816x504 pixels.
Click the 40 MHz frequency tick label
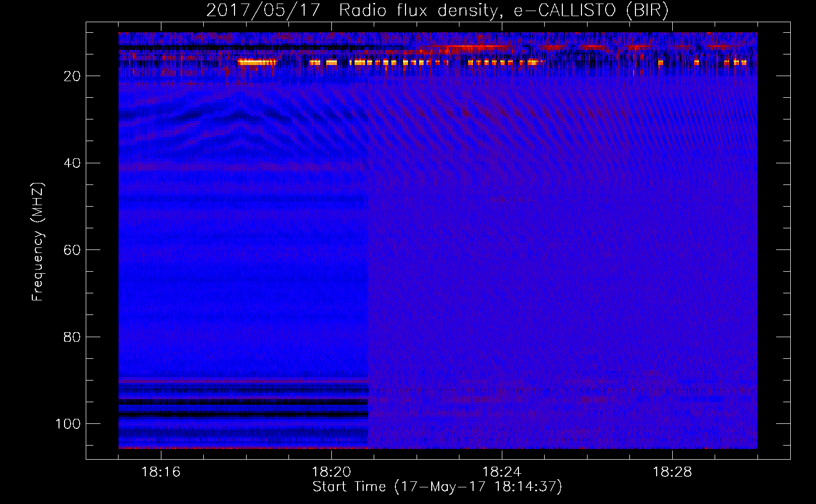pos(73,163)
